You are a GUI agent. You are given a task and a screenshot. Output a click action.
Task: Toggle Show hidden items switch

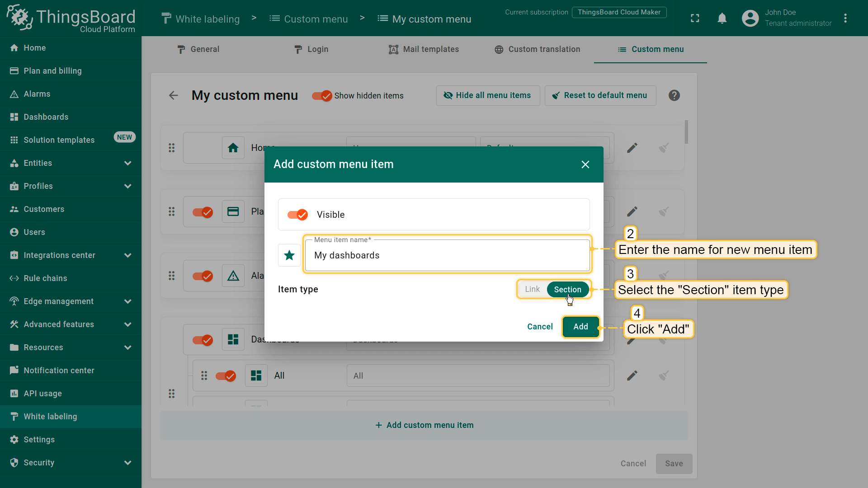pos(322,96)
